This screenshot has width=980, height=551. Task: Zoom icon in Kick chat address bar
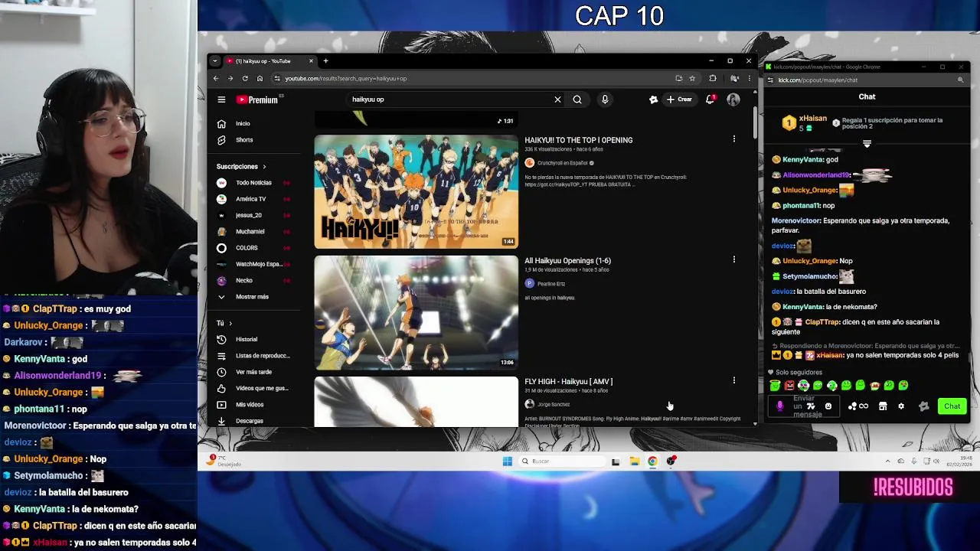coord(960,80)
